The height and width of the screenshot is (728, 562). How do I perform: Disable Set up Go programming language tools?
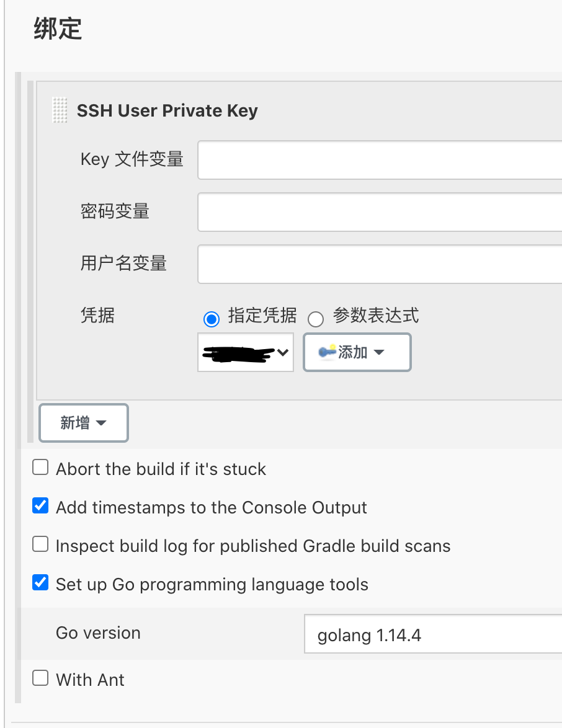40,583
